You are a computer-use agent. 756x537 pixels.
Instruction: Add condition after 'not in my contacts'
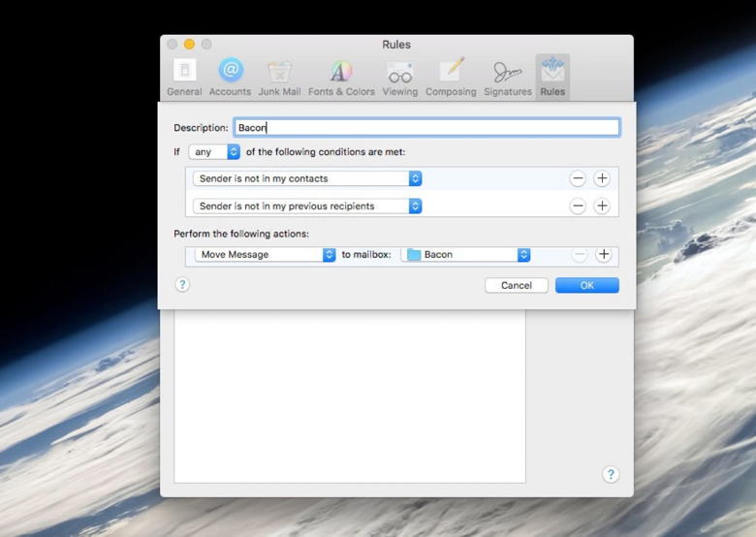pos(602,178)
